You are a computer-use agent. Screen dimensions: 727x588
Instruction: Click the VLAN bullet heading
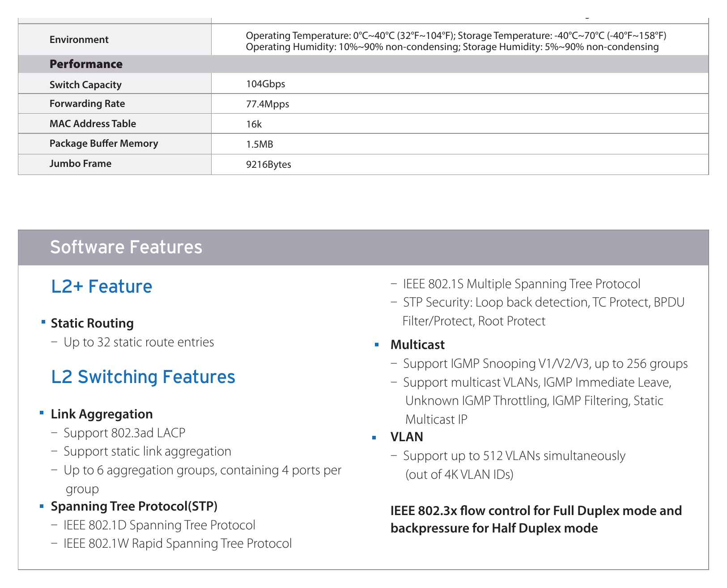pyautogui.click(x=407, y=437)
